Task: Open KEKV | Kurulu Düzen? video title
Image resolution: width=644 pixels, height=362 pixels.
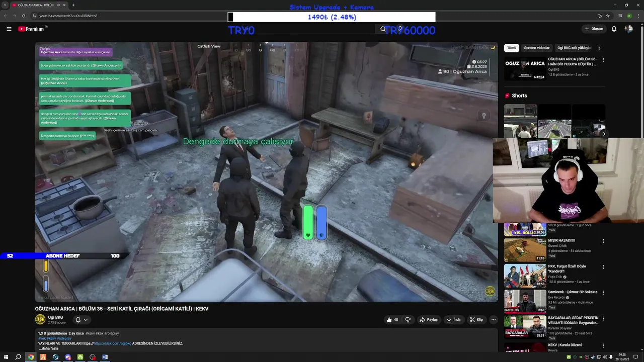Action: [x=565, y=345]
